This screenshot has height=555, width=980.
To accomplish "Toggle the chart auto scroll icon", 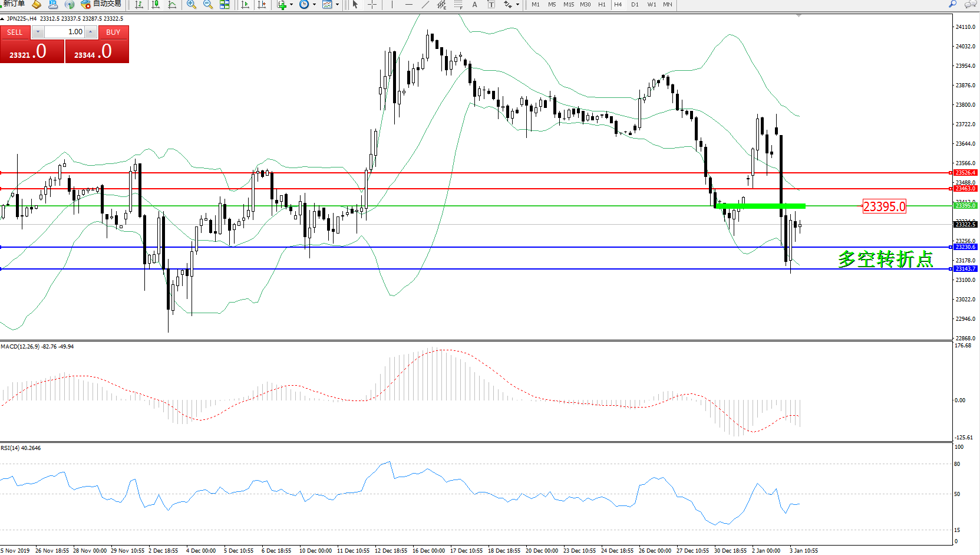I will tap(246, 5).
